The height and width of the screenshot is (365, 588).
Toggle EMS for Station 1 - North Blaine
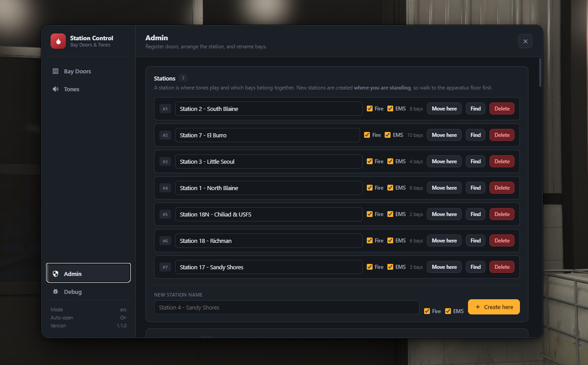tap(390, 188)
